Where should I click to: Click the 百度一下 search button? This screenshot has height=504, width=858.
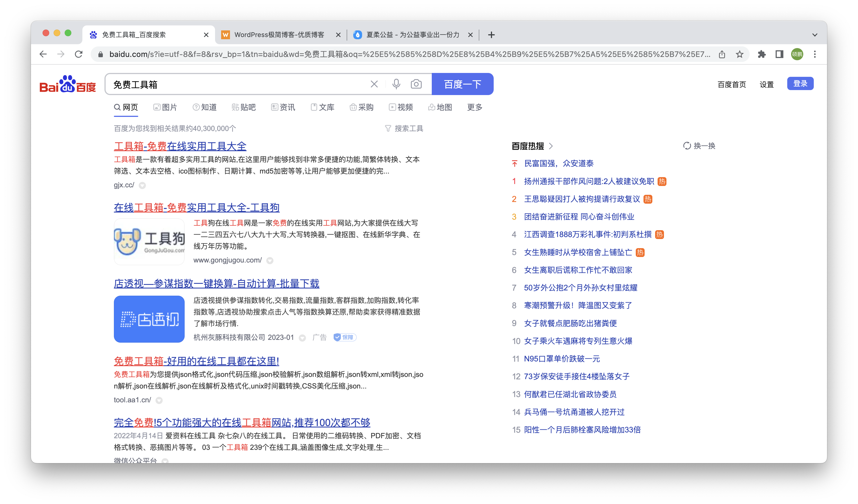(x=462, y=84)
